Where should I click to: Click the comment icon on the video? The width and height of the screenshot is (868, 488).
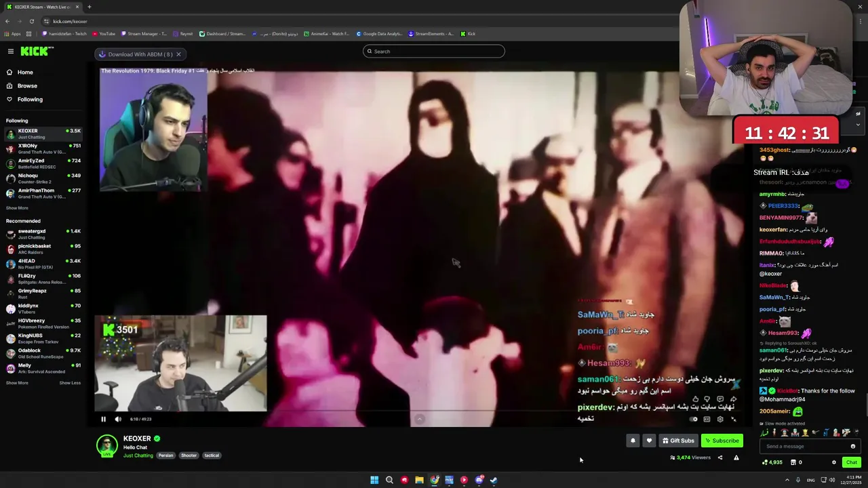coord(720,399)
